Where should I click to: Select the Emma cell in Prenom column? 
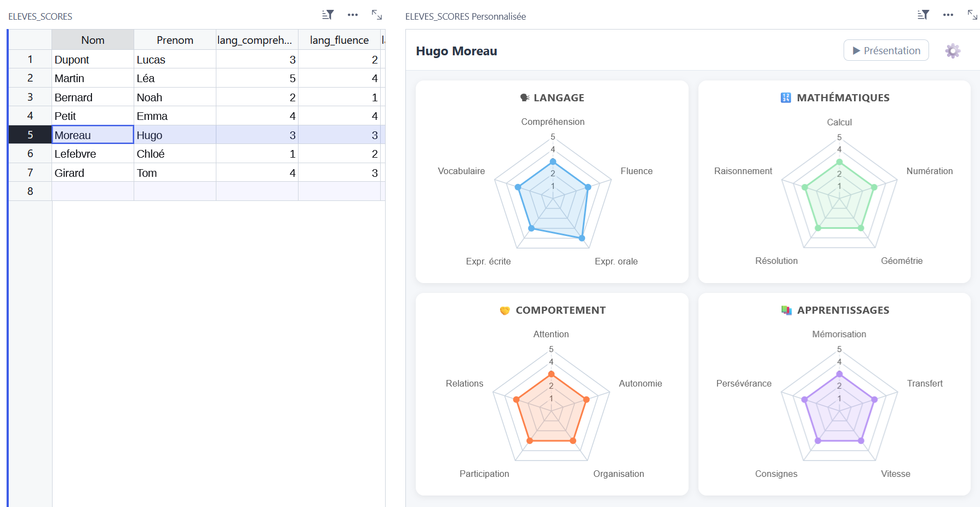tap(175, 116)
